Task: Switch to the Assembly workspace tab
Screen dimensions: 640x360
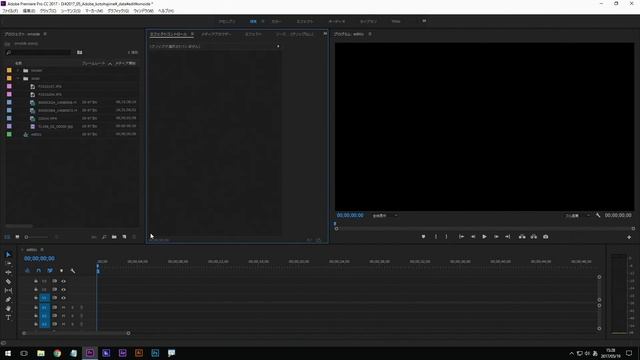Action: 227,21
